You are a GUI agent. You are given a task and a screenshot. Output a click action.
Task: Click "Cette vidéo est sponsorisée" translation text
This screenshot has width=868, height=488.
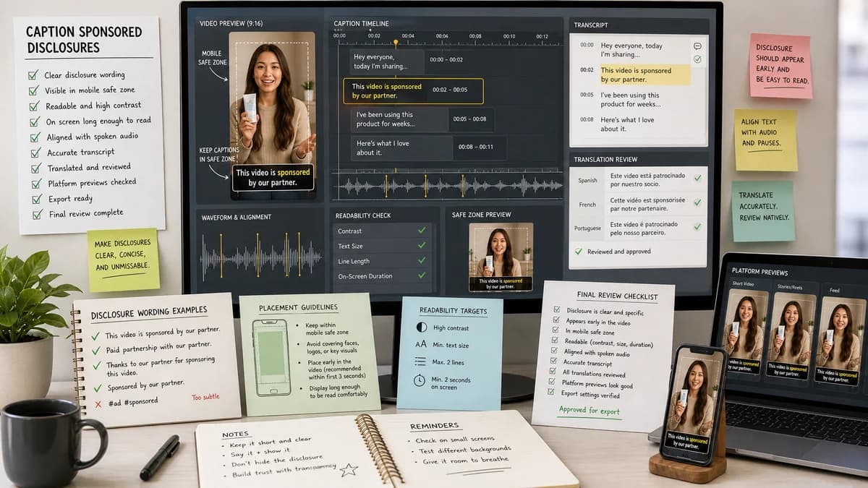(x=648, y=203)
